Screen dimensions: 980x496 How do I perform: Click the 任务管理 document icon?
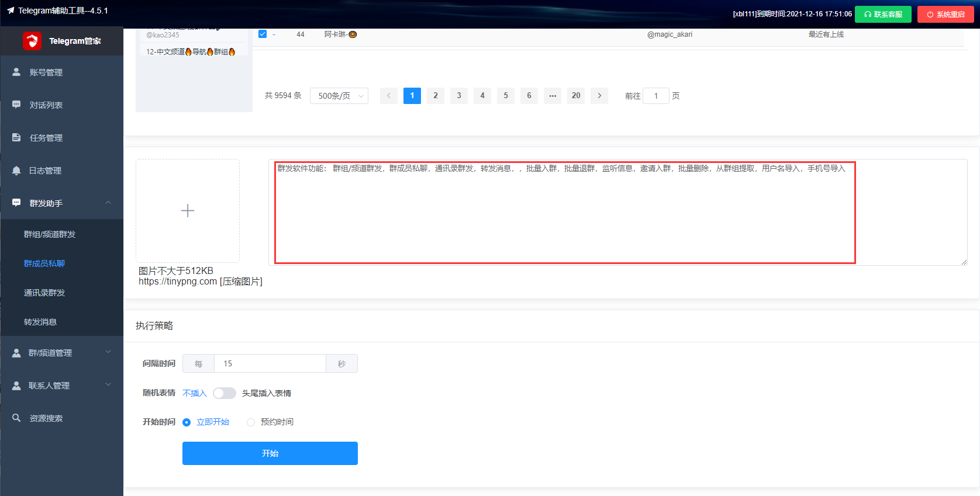pos(16,137)
